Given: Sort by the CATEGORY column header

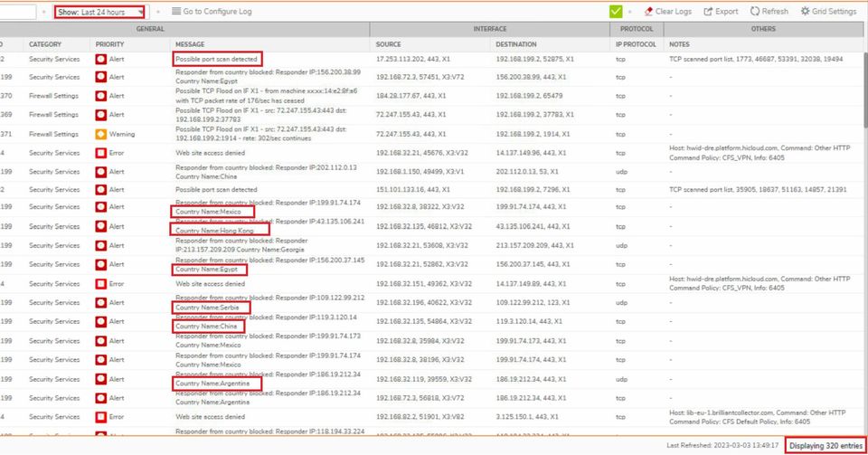Looking at the screenshot, I should (x=45, y=44).
